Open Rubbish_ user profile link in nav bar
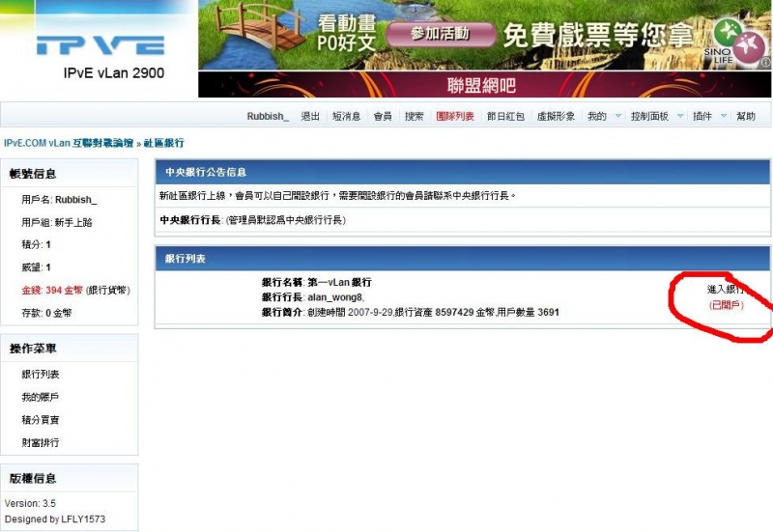Image resolution: width=773 pixels, height=532 pixels. pyautogui.click(x=268, y=116)
